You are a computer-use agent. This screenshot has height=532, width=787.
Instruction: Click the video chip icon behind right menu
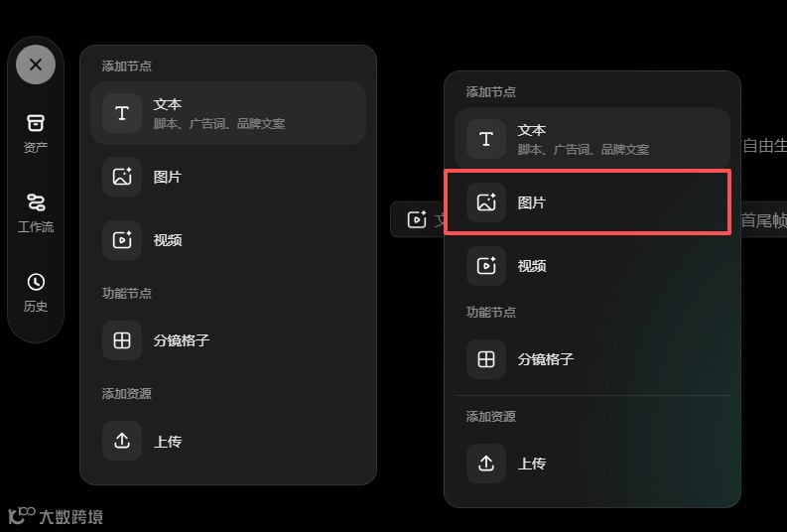pyautogui.click(x=417, y=219)
